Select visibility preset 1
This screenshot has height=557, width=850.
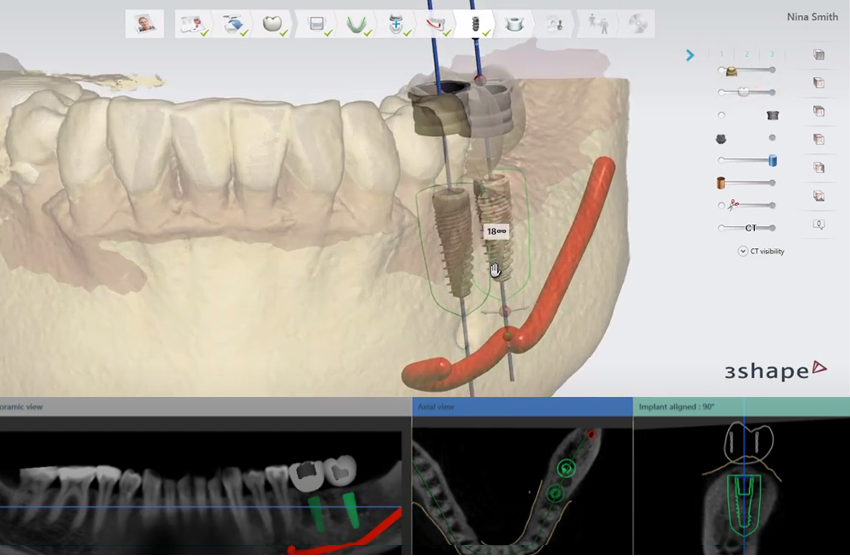[x=722, y=54]
